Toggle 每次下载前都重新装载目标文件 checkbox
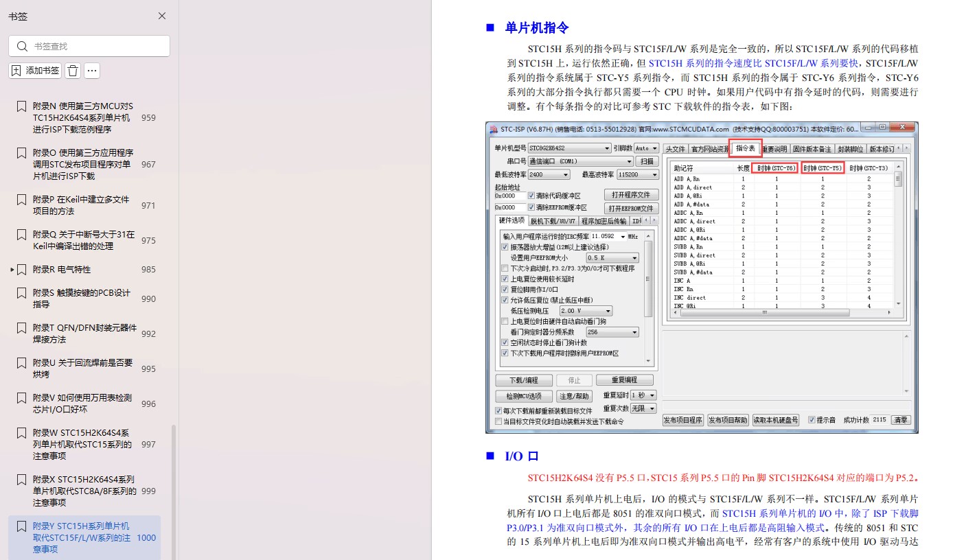Image resolution: width=977 pixels, height=560 pixels. tap(498, 411)
